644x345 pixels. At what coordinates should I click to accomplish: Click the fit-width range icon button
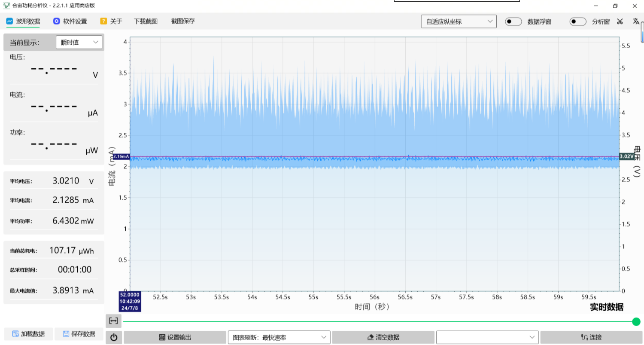[x=113, y=321]
